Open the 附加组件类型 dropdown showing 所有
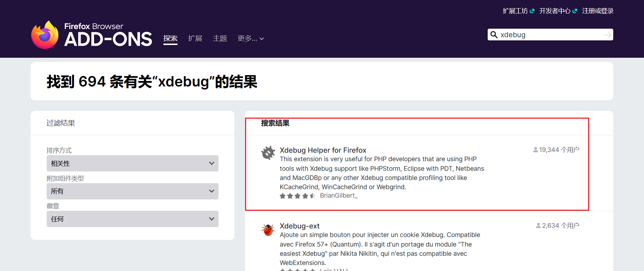 coord(133,191)
